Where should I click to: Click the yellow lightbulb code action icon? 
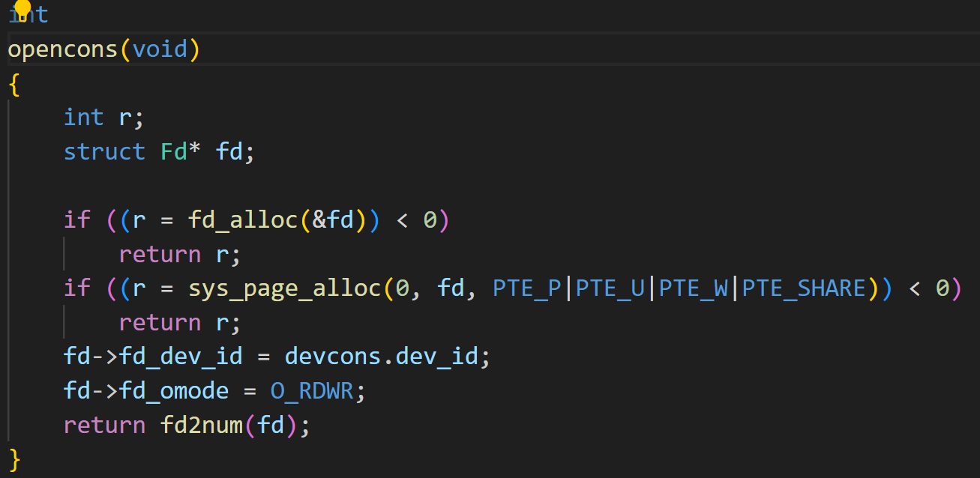tap(22, 9)
